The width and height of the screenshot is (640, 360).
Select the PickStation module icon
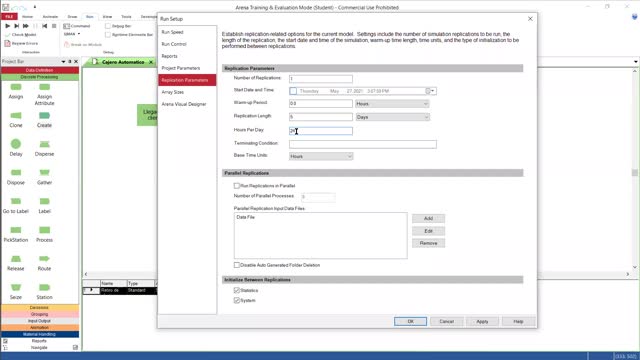(16, 230)
